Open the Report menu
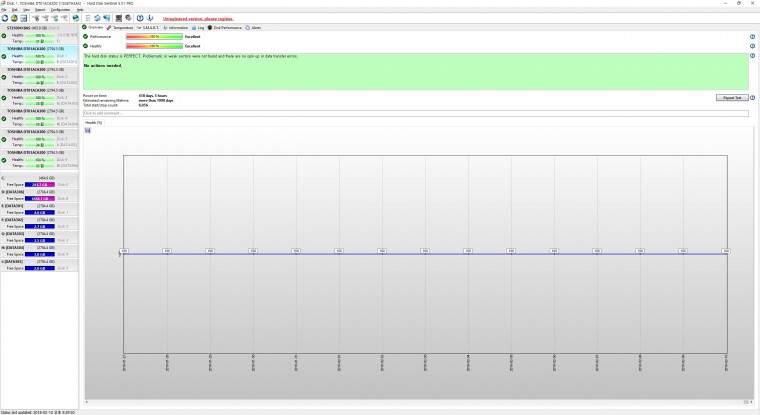760x415 pixels. click(x=41, y=10)
